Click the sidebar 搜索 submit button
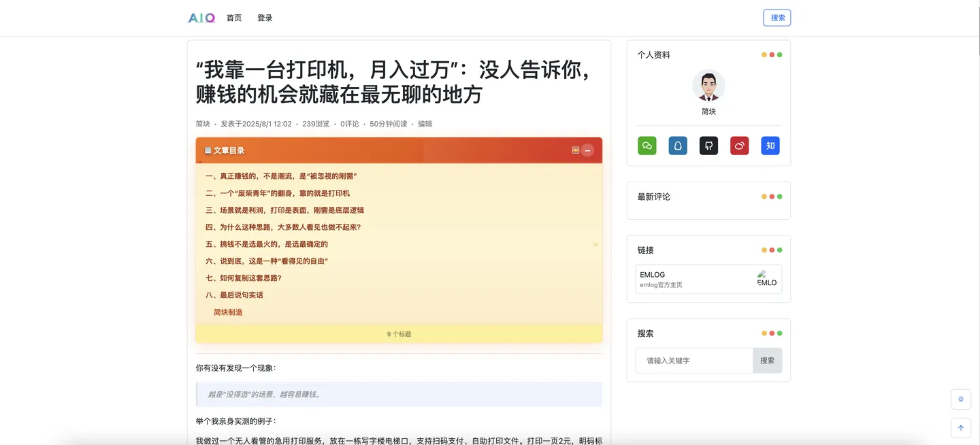Viewport: 980px width, 445px height. [x=768, y=361]
